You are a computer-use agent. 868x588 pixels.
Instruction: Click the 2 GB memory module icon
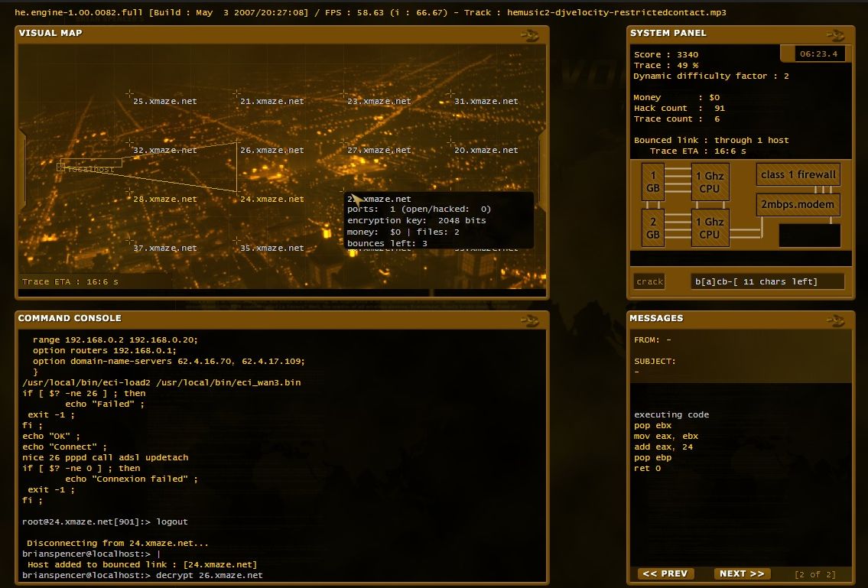tap(652, 228)
